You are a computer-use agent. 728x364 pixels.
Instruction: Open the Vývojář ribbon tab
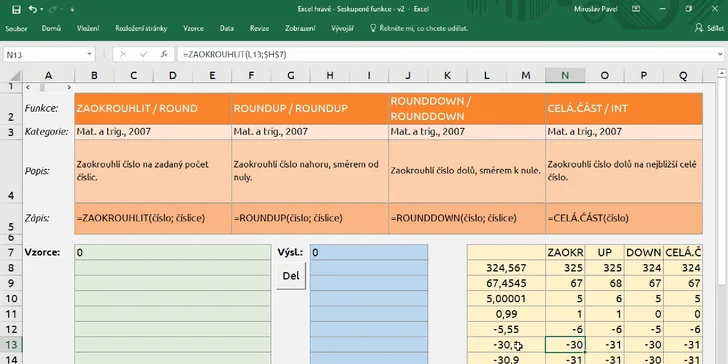[342, 28]
